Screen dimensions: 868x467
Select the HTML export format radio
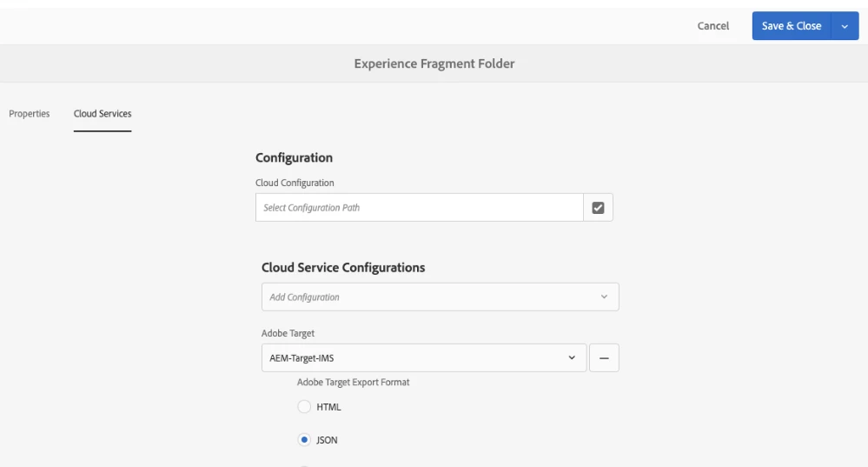[x=304, y=406]
